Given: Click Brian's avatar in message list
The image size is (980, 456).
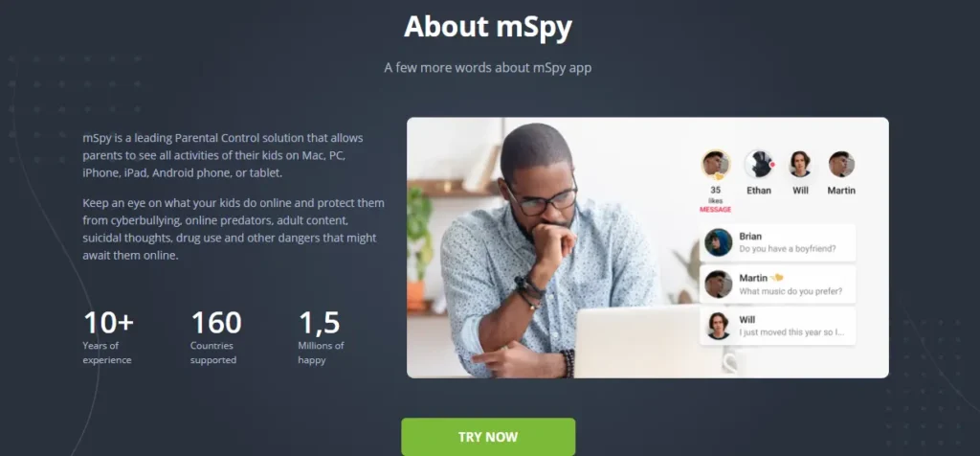Looking at the screenshot, I should point(718,242).
